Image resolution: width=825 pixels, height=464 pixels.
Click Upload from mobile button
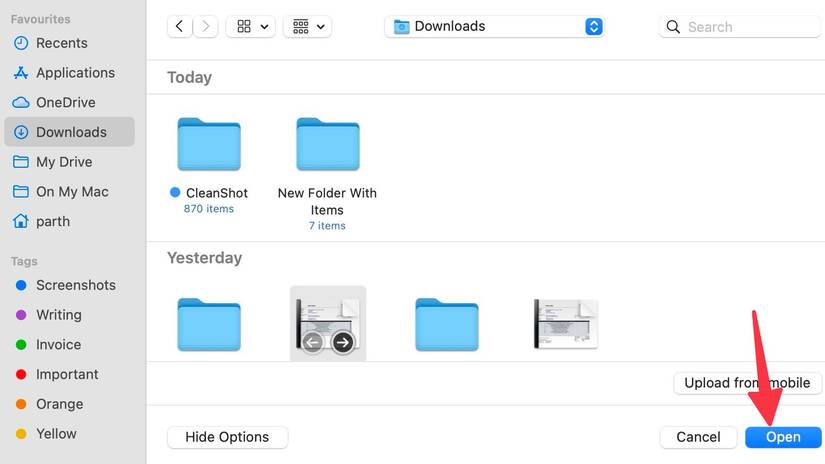[x=747, y=383]
